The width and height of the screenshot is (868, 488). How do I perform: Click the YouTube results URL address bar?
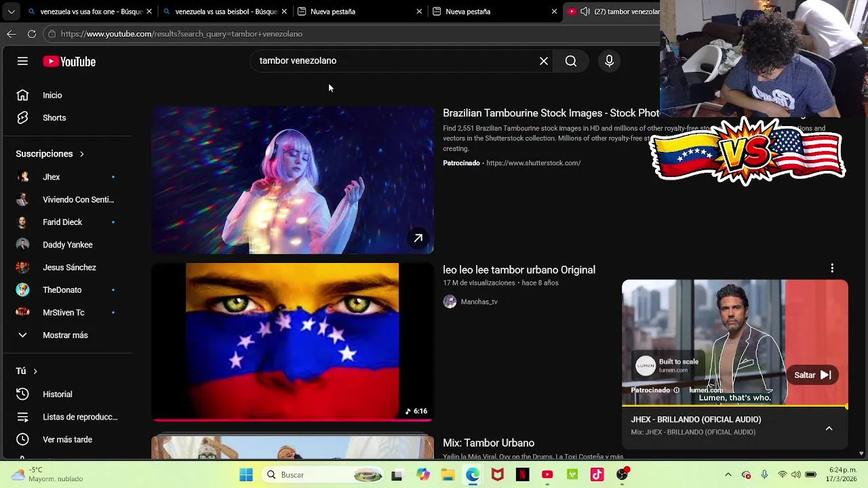[353, 34]
